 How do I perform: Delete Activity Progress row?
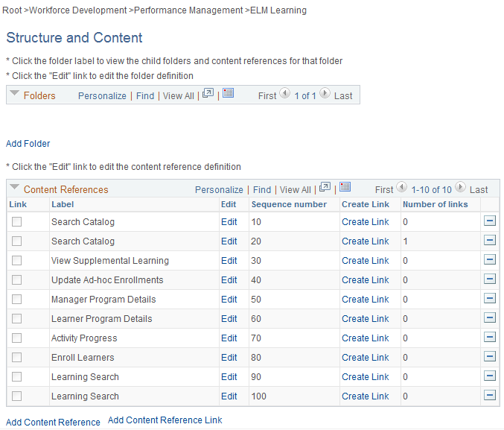[x=490, y=337]
